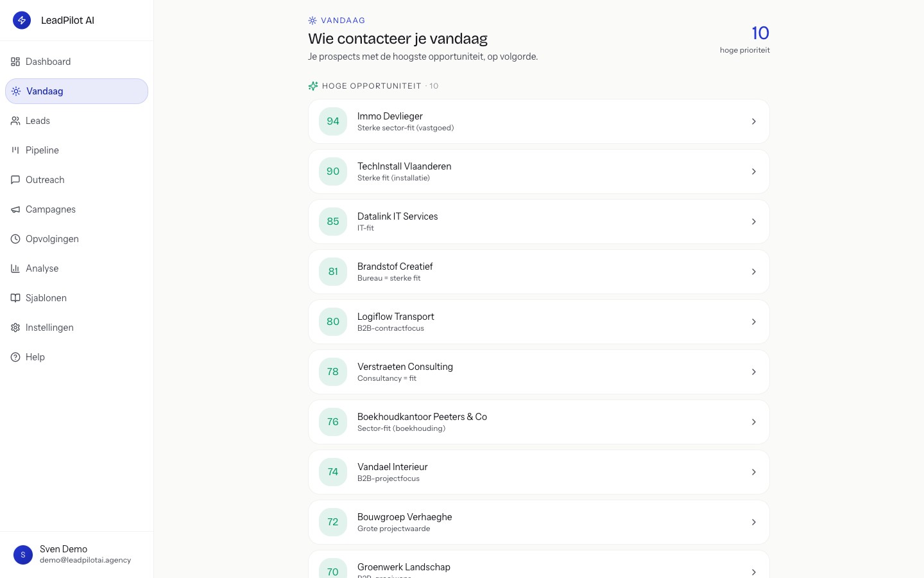Click the Campagnes megaphone icon
This screenshot has height=578, width=924.
pos(15,209)
